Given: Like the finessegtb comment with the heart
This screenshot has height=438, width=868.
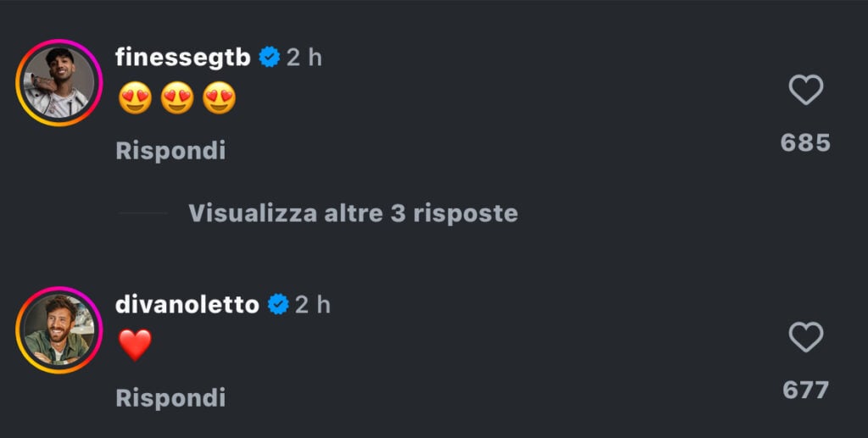Looking at the screenshot, I should pos(805,90).
